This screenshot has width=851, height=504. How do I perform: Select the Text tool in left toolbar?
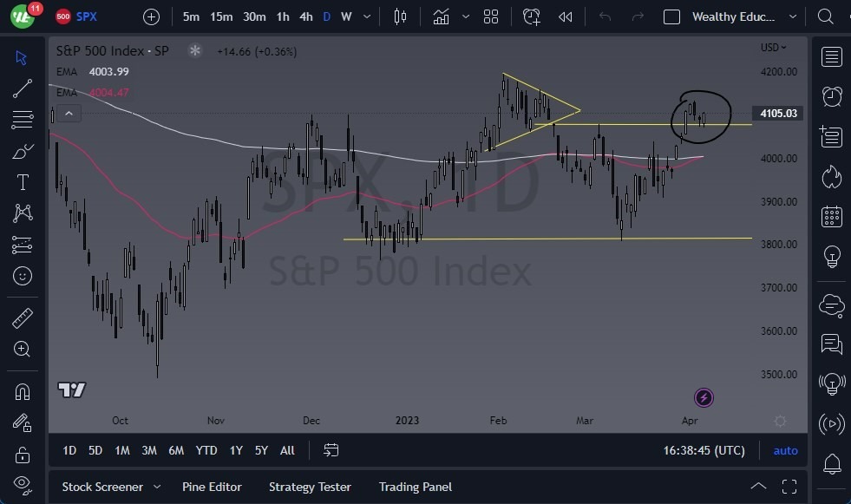click(x=22, y=181)
